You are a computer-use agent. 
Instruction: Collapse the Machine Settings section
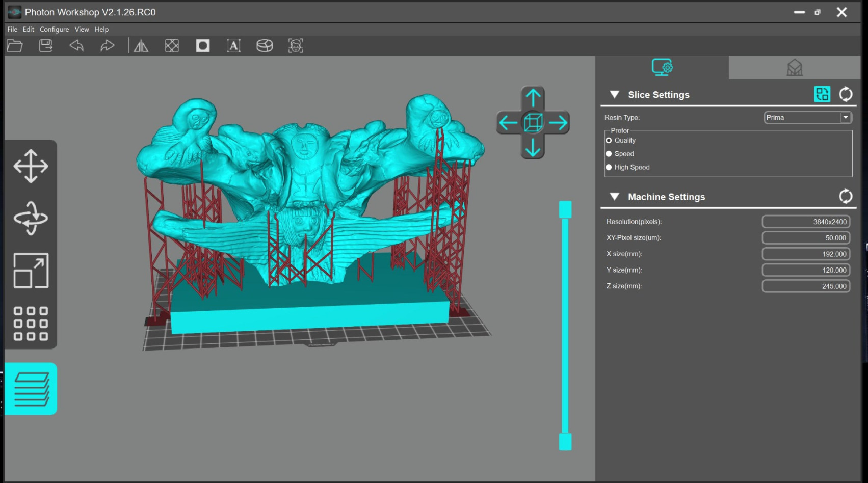click(615, 197)
